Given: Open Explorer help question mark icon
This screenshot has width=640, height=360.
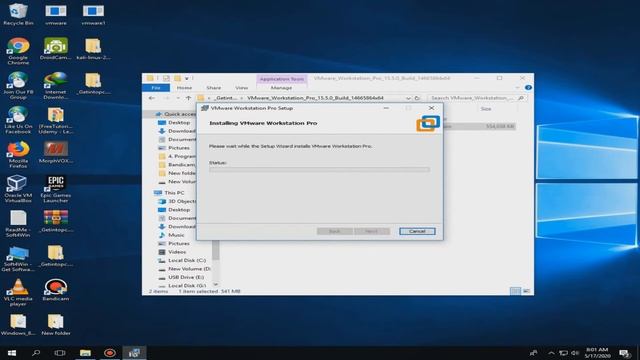Looking at the screenshot, I should (528, 88).
